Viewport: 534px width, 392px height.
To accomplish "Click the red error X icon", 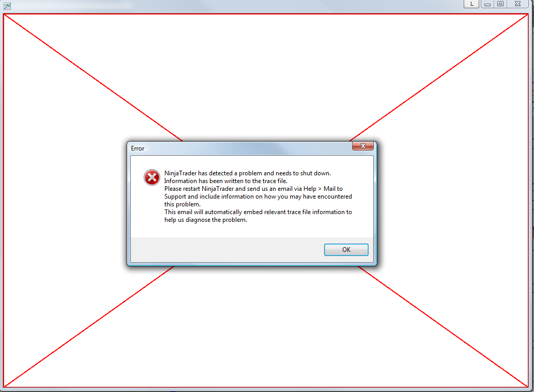I will [152, 177].
